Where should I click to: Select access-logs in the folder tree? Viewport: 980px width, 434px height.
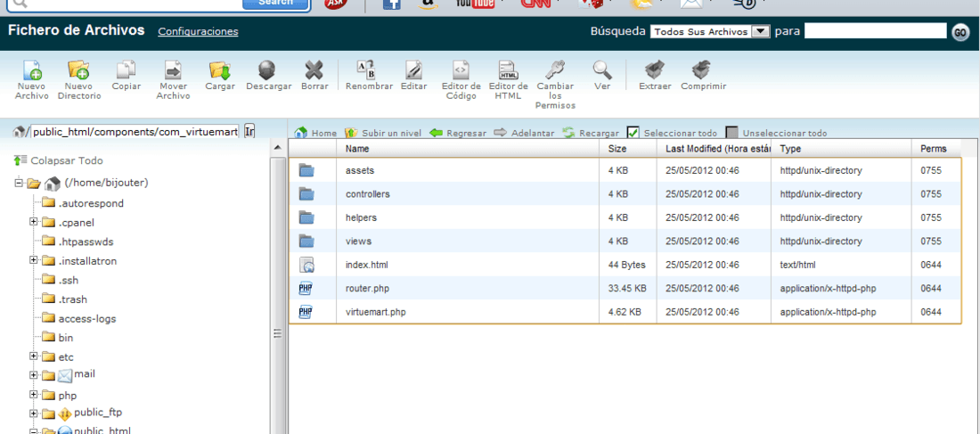[x=87, y=319]
